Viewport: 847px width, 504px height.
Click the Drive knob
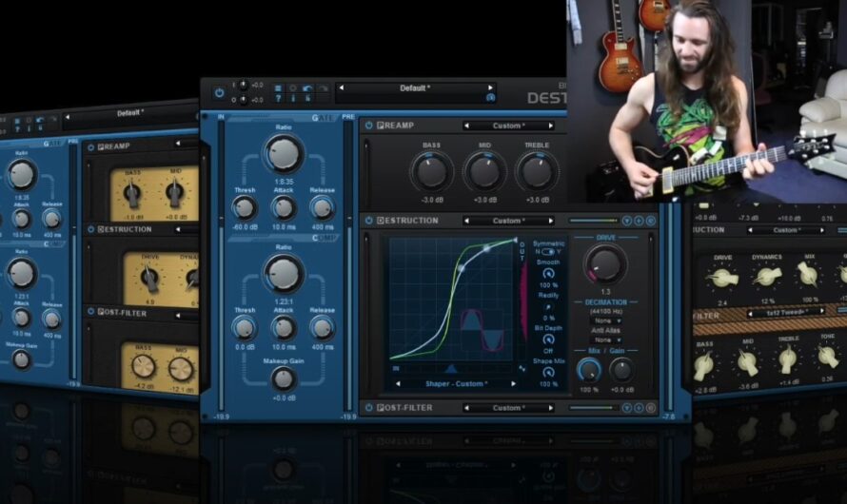tap(605, 264)
